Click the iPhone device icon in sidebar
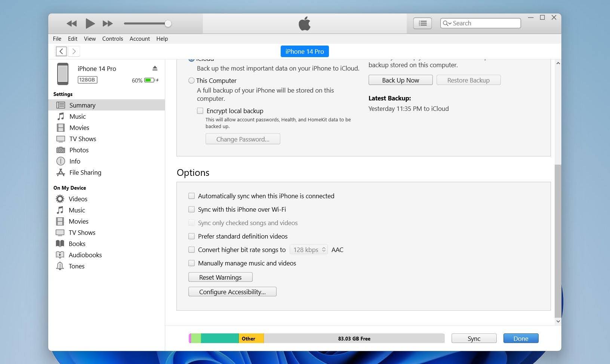 click(63, 74)
